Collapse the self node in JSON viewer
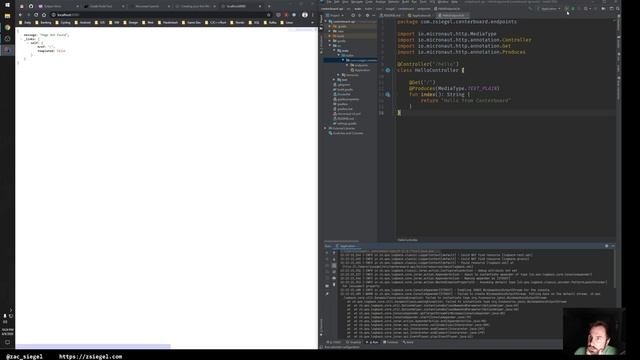Image resolution: width=640 pixels, height=360 pixels. [28, 43]
